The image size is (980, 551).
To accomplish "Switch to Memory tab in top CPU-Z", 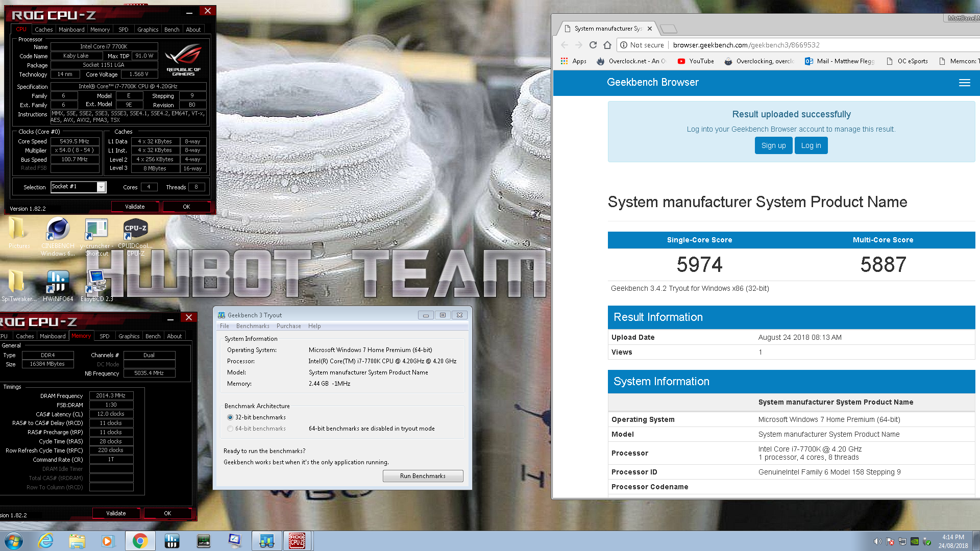I will tap(100, 30).
